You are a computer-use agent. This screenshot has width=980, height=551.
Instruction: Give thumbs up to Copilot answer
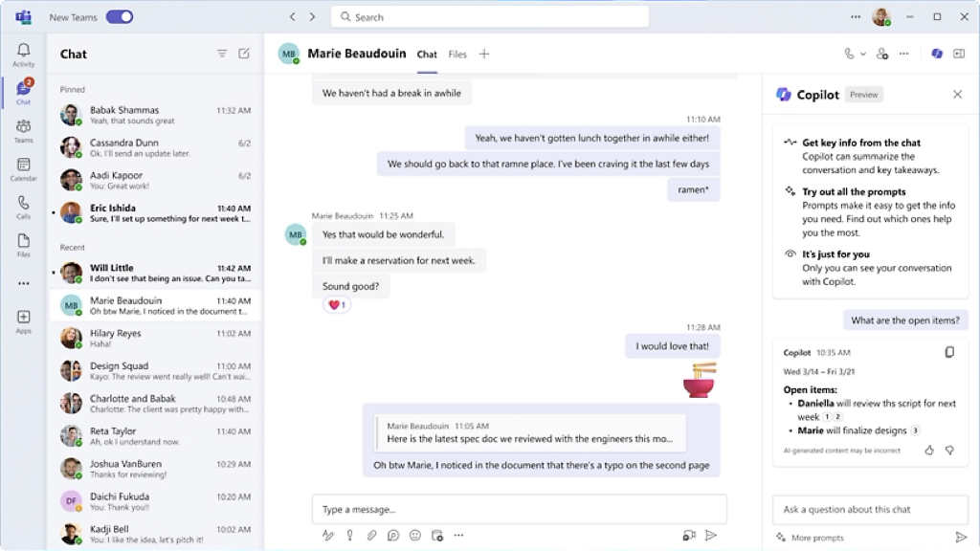pyautogui.click(x=929, y=450)
